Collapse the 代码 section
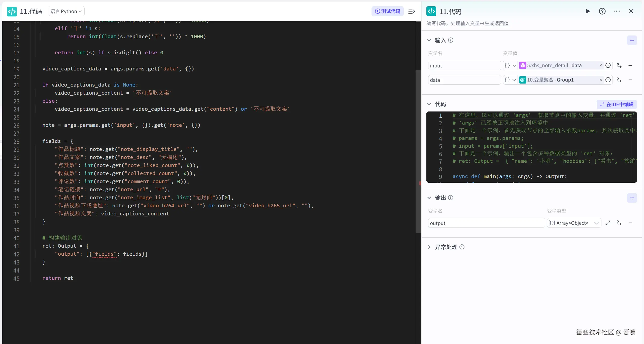Screen dimensions: 644x344 tap(429, 104)
